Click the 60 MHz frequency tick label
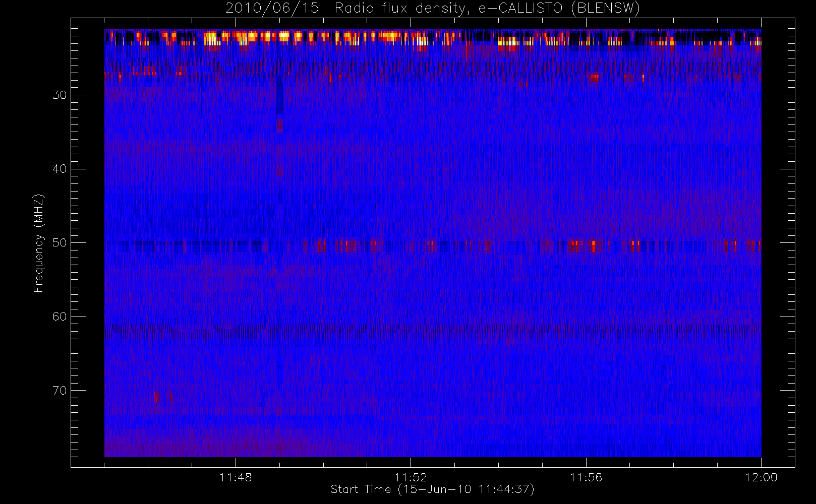Image resolution: width=816 pixels, height=504 pixels. 60,317
